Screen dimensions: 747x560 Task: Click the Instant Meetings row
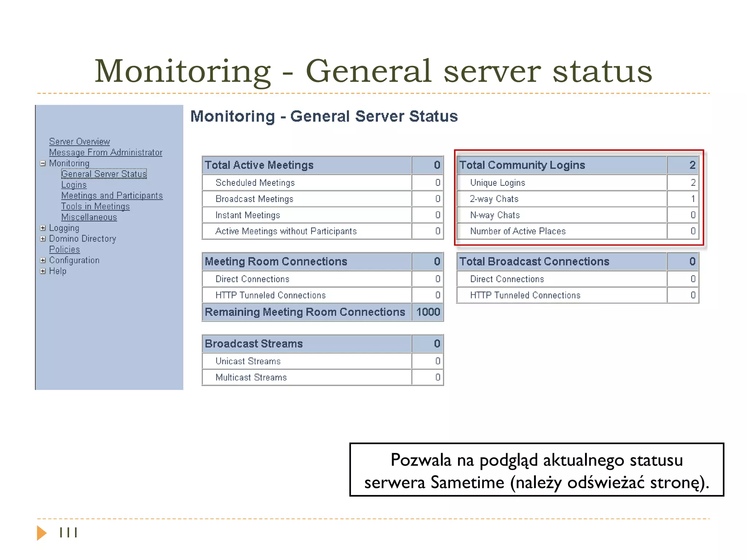click(323, 215)
